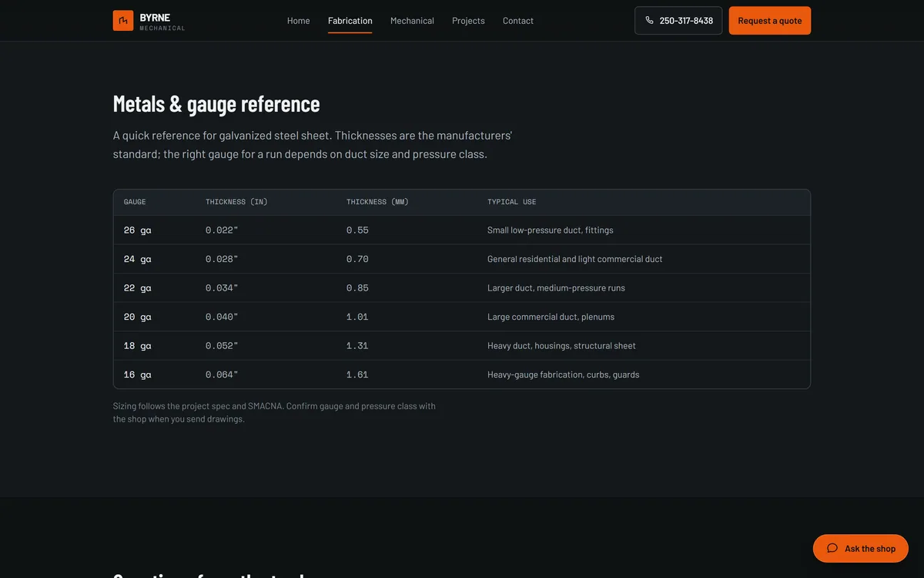Image resolution: width=924 pixels, height=578 pixels.
Task: Click the 1.31 millimeter value
Action: point(357,346)
